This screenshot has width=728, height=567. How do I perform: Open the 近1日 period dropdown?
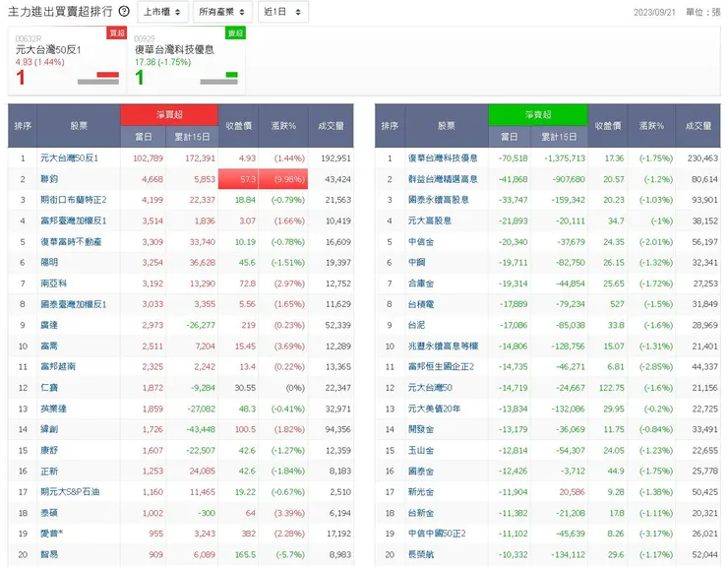pos(282,12)
